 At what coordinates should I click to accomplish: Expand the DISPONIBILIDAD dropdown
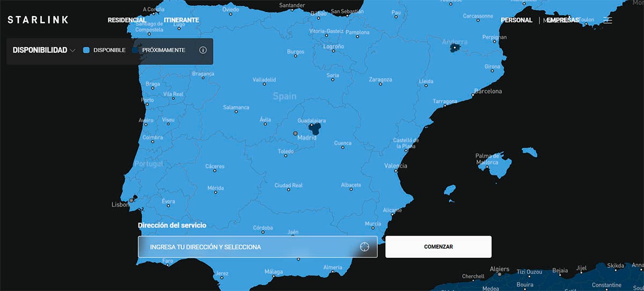[44, 50]
